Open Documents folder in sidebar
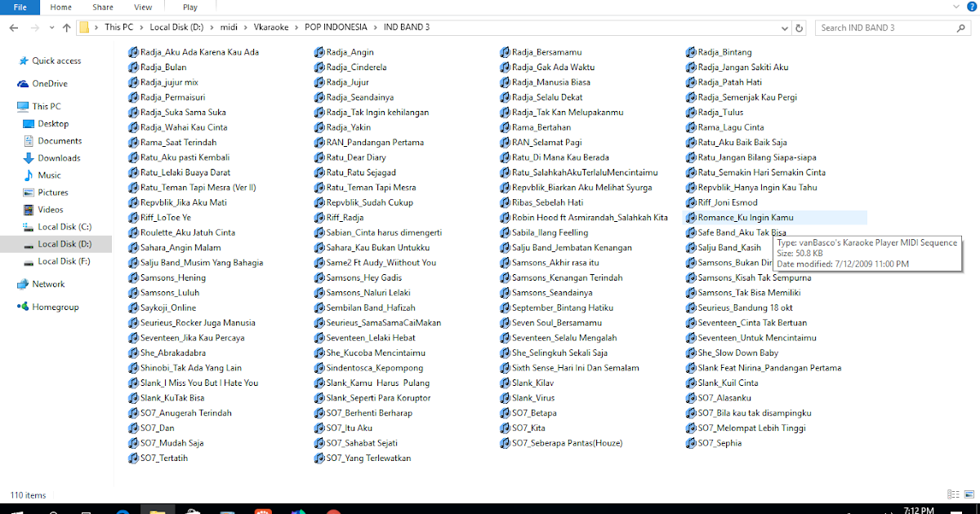The width and height of the screenshot is (980, 514). click(59, 141)
